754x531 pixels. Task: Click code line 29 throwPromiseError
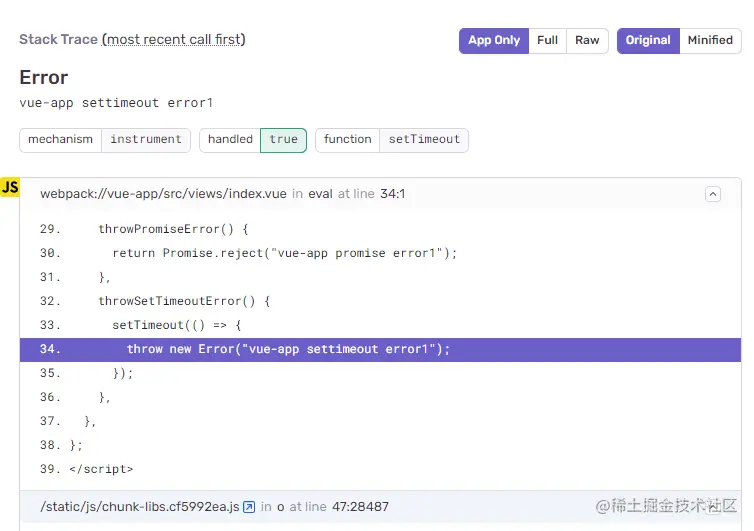click(173, 229)
